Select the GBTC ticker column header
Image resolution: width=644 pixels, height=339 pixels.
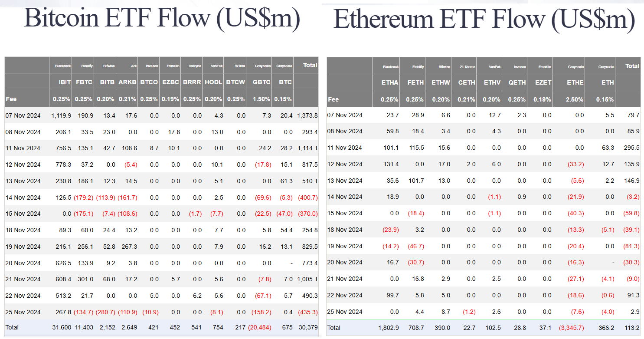(x=262, y=82)
